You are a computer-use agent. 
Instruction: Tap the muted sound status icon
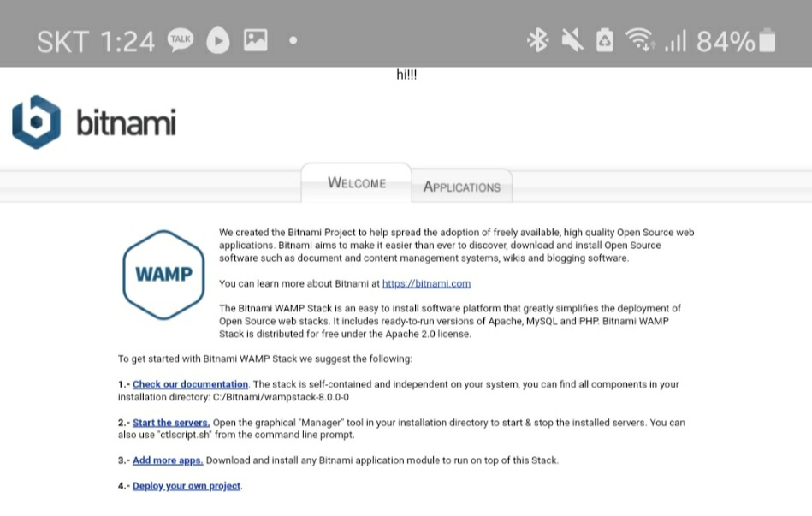pos(572,40)
